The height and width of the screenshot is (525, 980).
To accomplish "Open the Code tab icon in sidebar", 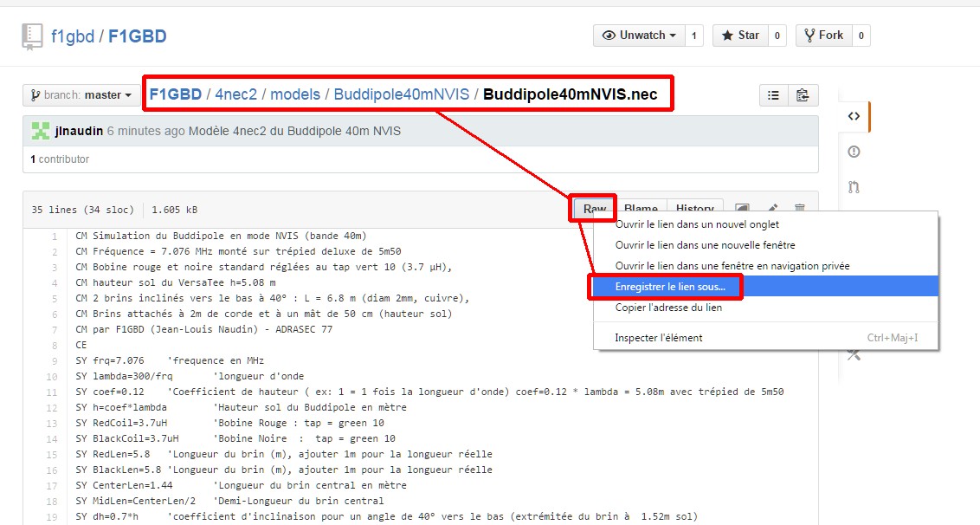I will [854, 116].
